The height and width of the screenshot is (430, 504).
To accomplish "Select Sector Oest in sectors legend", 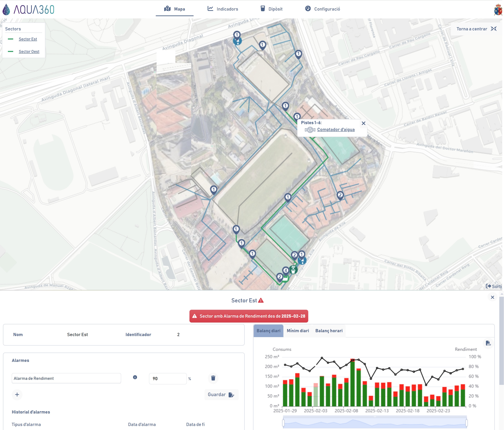I will click(29, 51).
